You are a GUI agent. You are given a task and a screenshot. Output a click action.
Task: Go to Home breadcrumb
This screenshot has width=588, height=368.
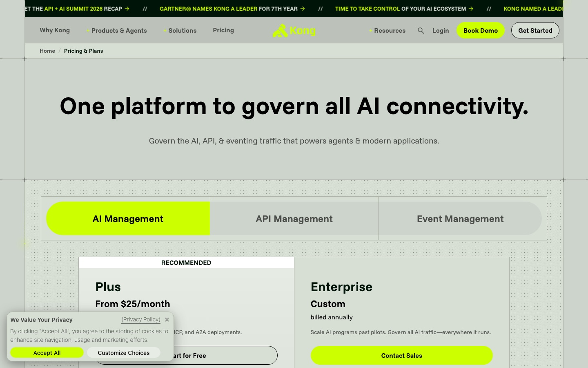(x=47, y=51)
